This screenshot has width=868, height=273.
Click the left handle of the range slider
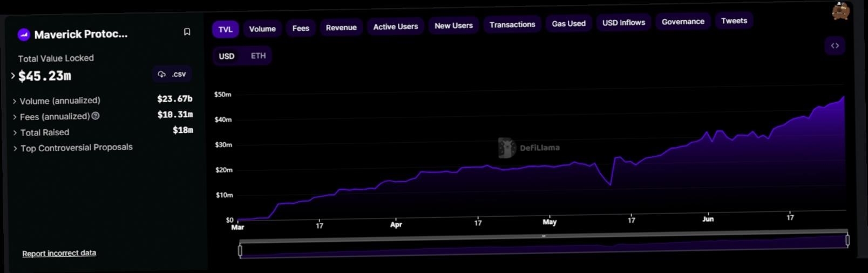(x=240, y=250)
